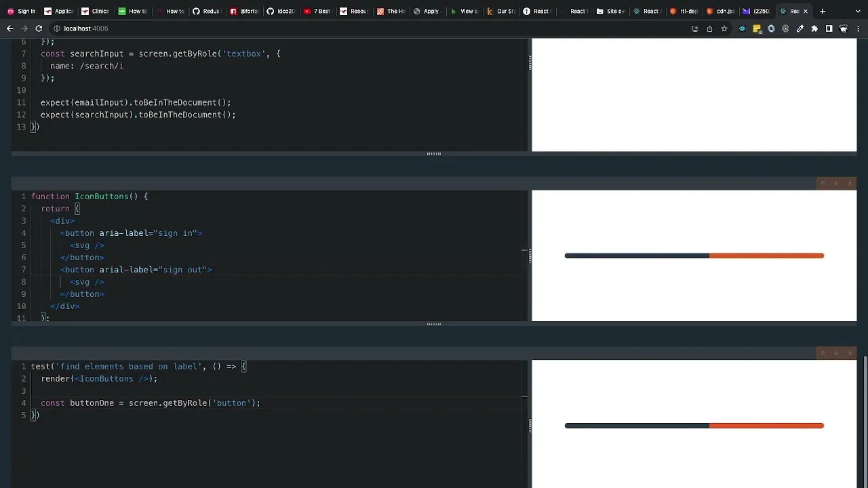Click the test('find elements based on label' line
The height and width of the screenshot is (488, 868).
[139, 367]
